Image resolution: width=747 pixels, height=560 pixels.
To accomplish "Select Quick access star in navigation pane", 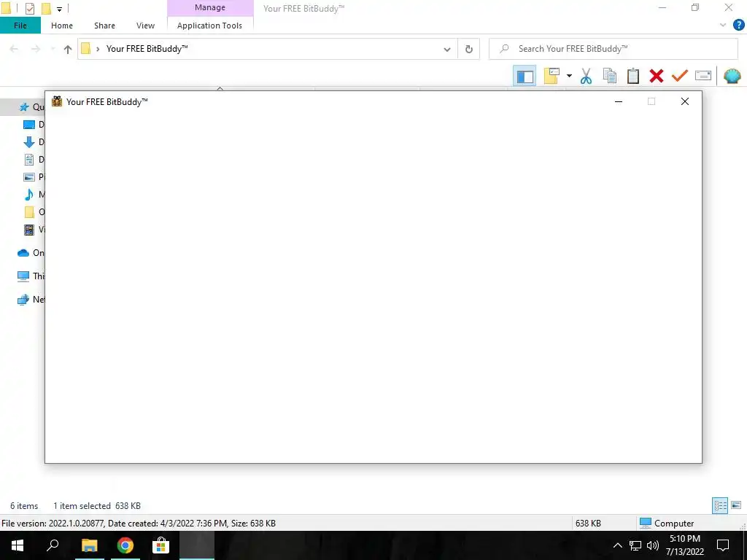I will coord(24,107).
